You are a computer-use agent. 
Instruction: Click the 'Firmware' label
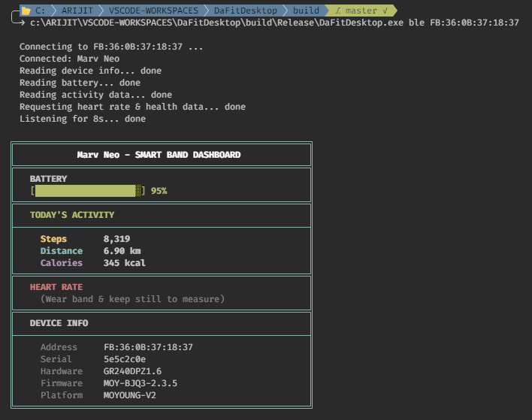pyautogui.click(x=62, y=383)
